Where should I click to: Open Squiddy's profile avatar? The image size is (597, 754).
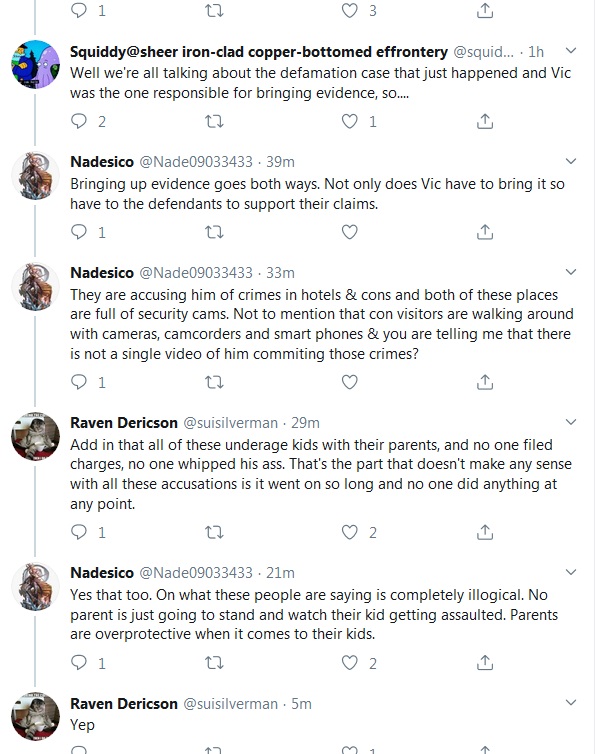(x=36, y=64)
